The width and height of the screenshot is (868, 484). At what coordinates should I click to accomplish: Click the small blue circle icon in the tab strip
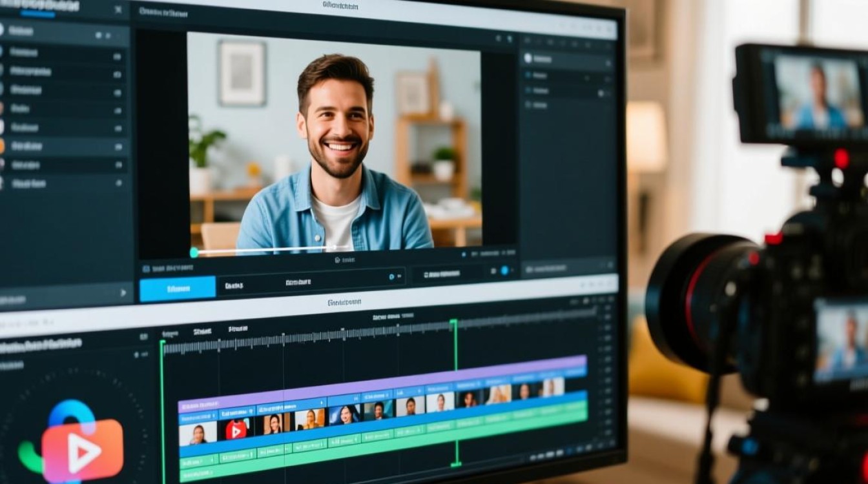click(x=391, y=277)
